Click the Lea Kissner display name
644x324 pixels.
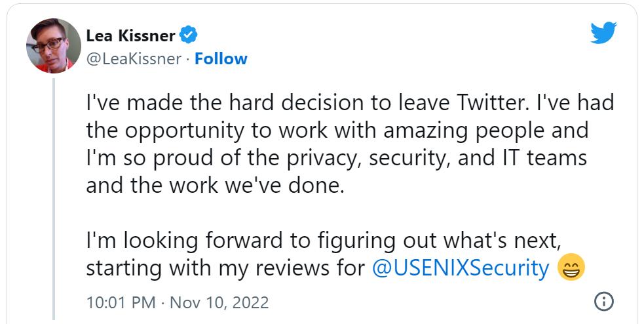pos(131,35)
